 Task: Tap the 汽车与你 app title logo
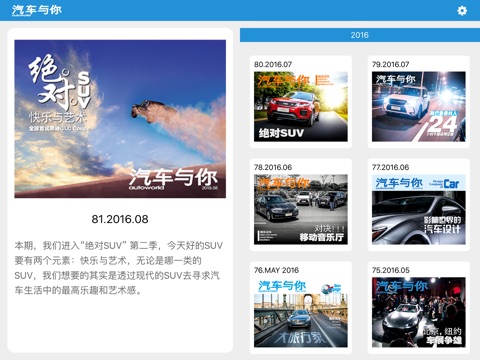(37, 10)
